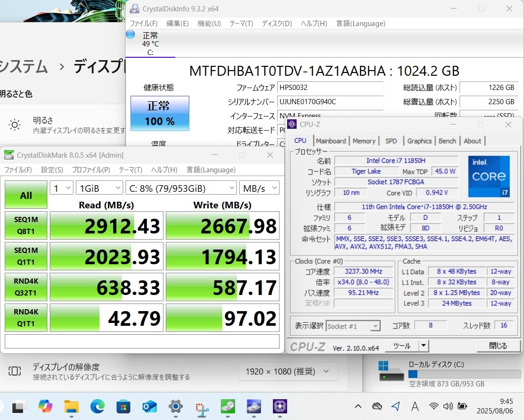This screenshot has height=420, width=524.
Task: Open the test count dropdown showing 1
Action: coord(62,188)
